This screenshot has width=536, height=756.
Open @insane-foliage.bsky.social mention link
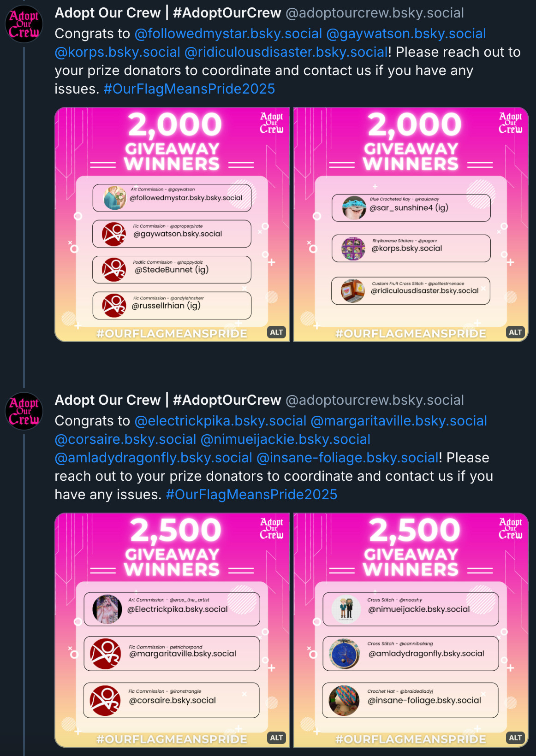[347, 458]
